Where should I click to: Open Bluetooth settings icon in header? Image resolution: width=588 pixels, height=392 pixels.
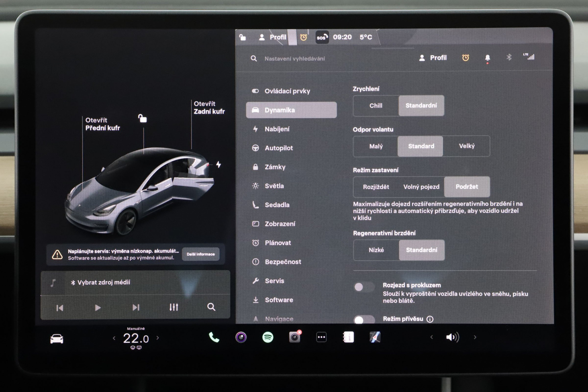point(509,57)
